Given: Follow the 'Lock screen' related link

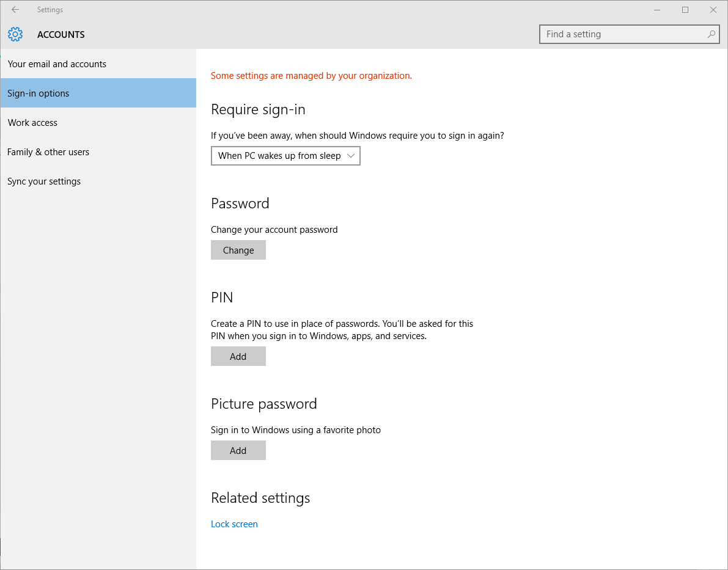Looking at the screenshot, I should tap(234, 524).
